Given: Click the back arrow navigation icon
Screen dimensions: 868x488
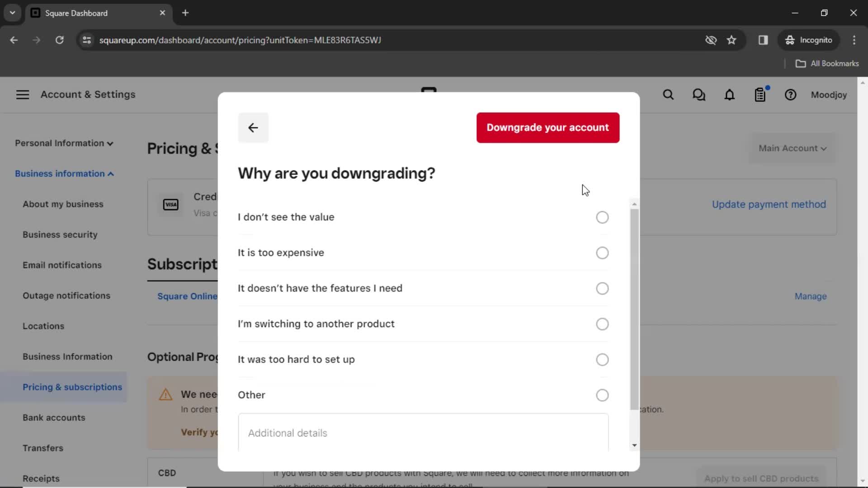Looking at the screenshot, I should 253,127.
